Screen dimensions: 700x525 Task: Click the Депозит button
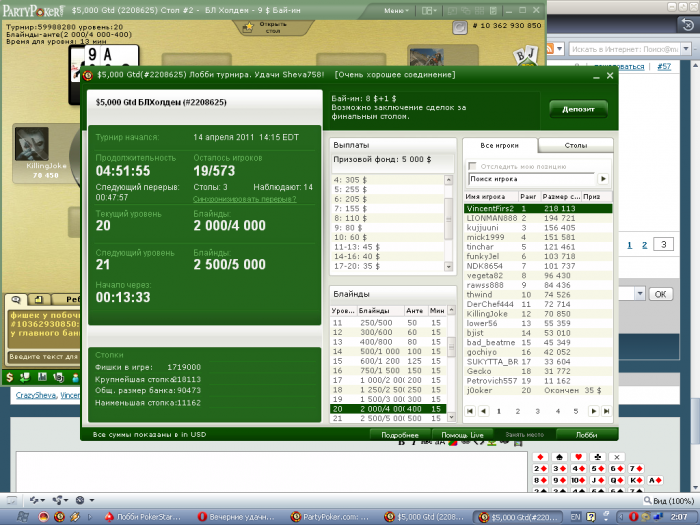coord(578,109)
